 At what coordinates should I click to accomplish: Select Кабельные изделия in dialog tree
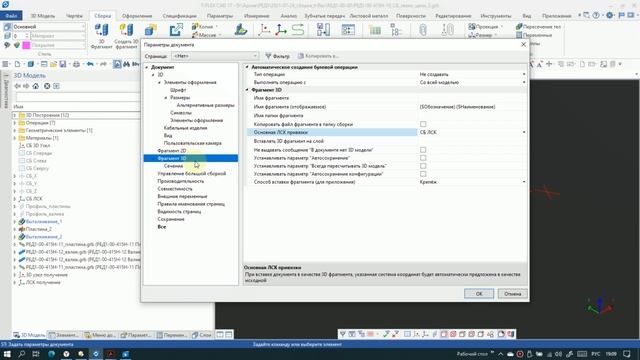185,128
